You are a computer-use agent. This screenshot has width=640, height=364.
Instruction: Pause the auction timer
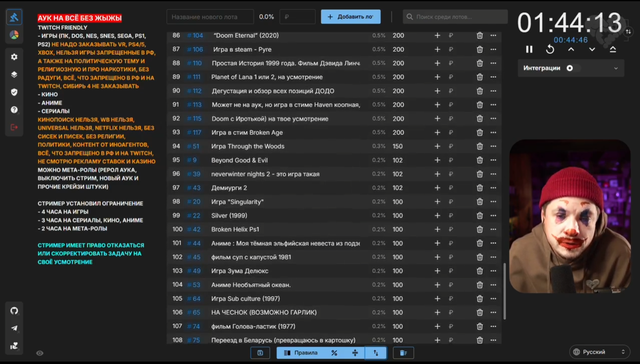coord(529,49)
